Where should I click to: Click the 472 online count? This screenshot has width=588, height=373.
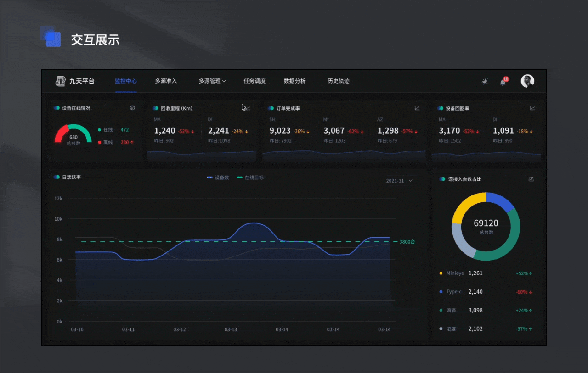point(124,130)
